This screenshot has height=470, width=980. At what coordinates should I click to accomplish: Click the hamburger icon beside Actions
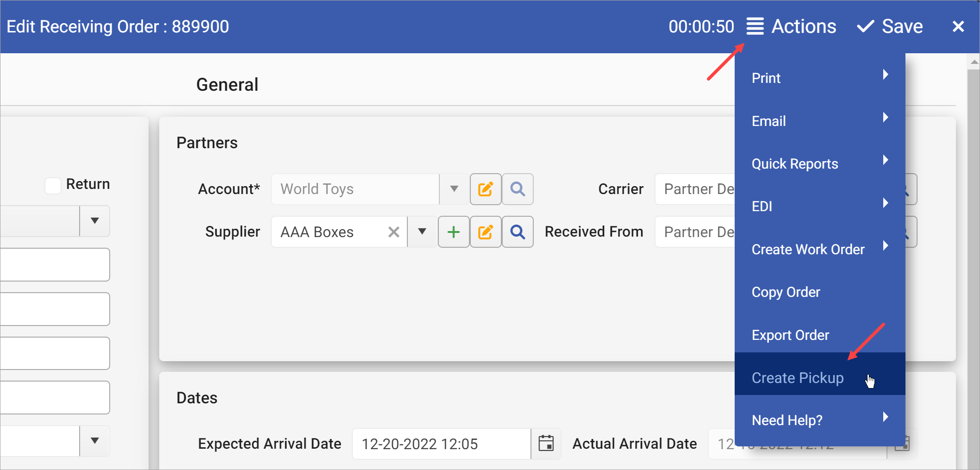[x=755, y=26]
